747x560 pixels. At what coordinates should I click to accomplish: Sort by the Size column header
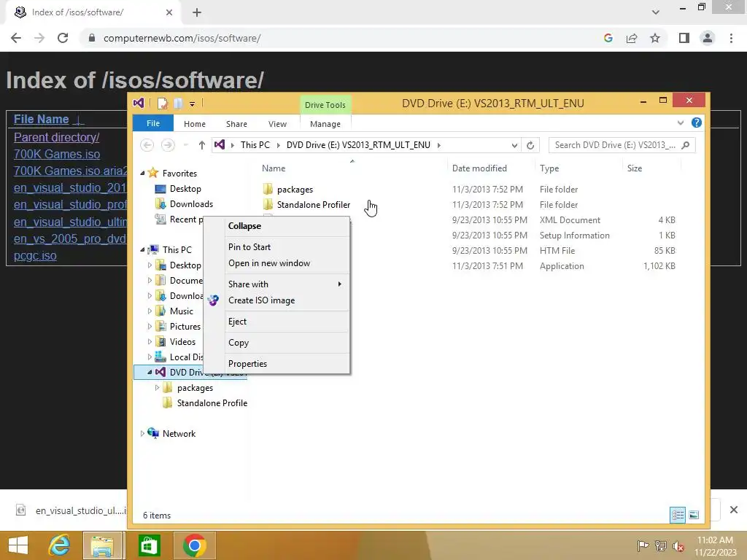635,168
